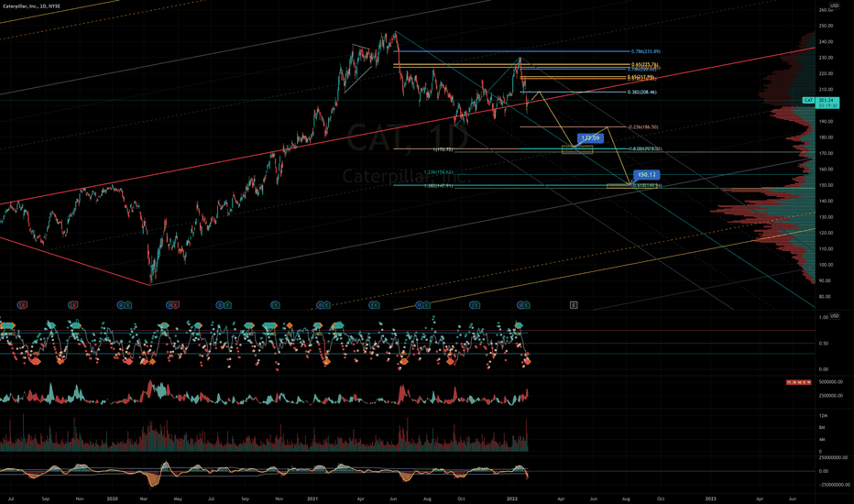Click the 2020 label on time axis
This screenshot has height=504, width=854.
(112, 499)
